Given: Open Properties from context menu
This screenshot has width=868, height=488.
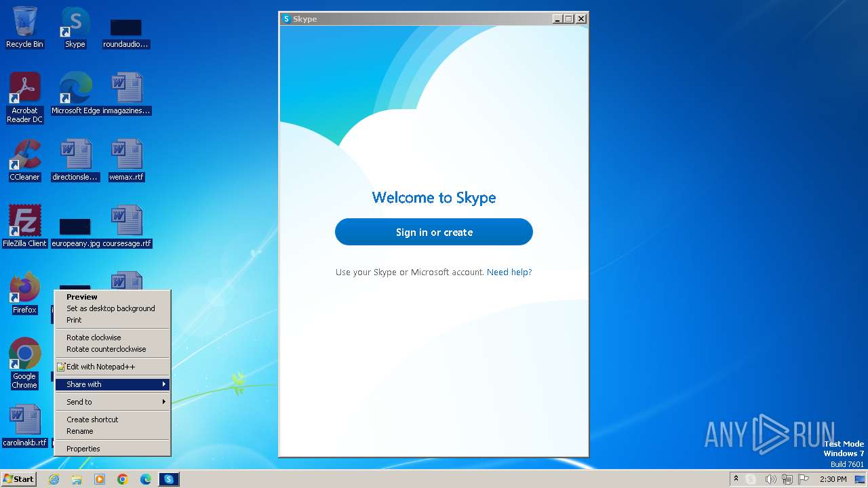Looking at the screenshot, I should (113, 449).
